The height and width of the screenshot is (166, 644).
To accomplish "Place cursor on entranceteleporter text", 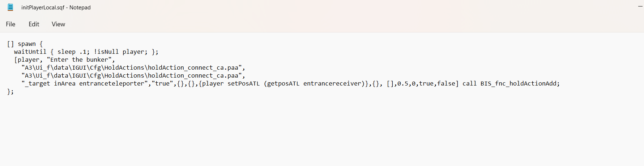I will pos(112,84).
